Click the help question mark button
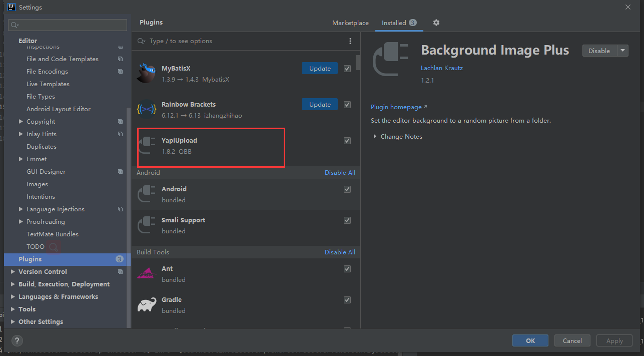The image size is (644, 356). coord(17,341)
